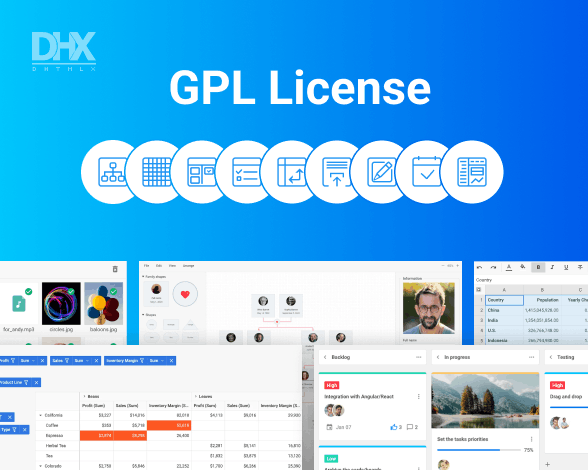Click the plus add button under Testing

click(548, 464)
